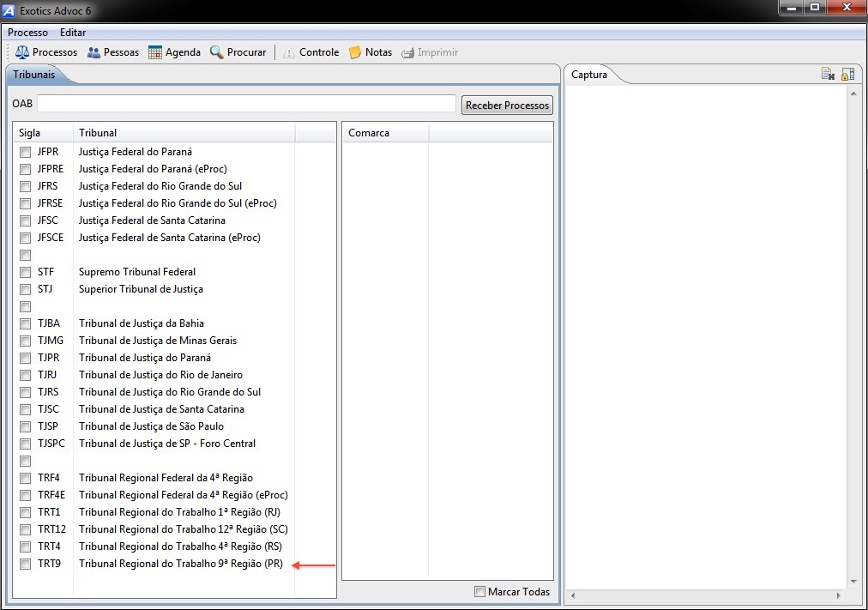This screenshot has height=610, width=868.
Task: Open the Agenda calendar icon
Action: (x=155, y=52)
